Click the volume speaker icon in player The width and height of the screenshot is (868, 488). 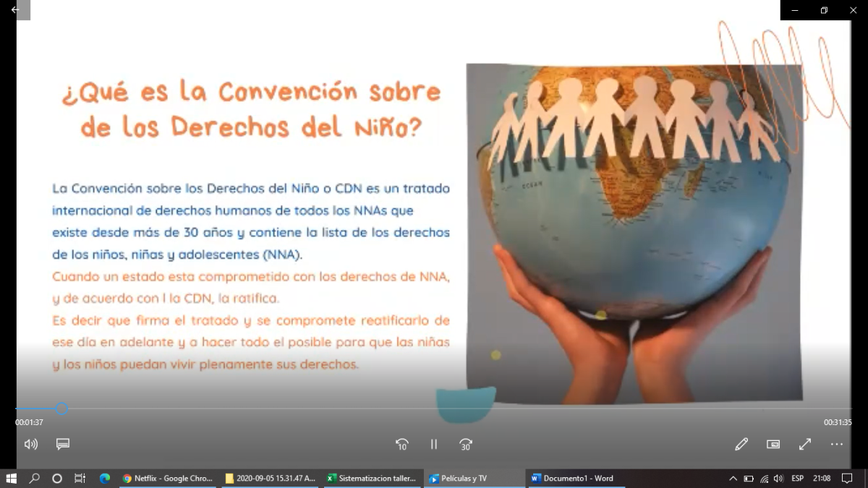[30, 444]
